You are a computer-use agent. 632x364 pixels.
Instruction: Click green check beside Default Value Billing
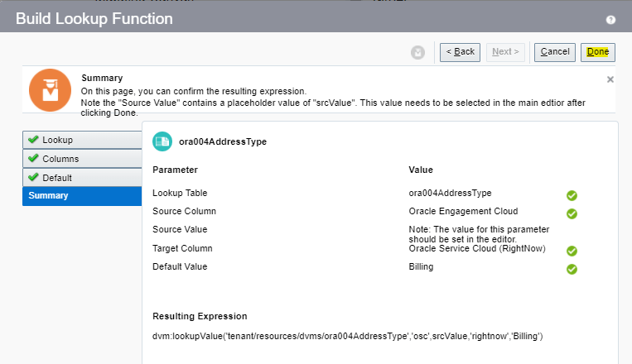click(x=572, y=269)
